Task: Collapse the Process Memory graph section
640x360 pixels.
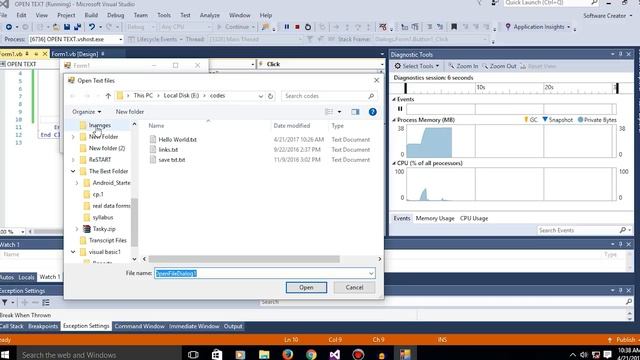Action: 394,120
